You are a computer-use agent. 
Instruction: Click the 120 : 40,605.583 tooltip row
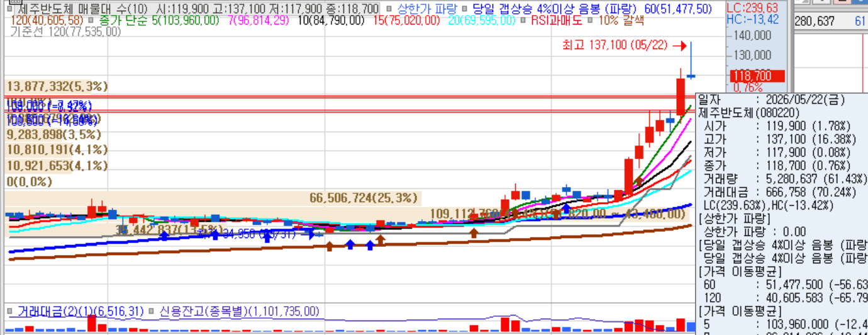[x=784, y=298]
